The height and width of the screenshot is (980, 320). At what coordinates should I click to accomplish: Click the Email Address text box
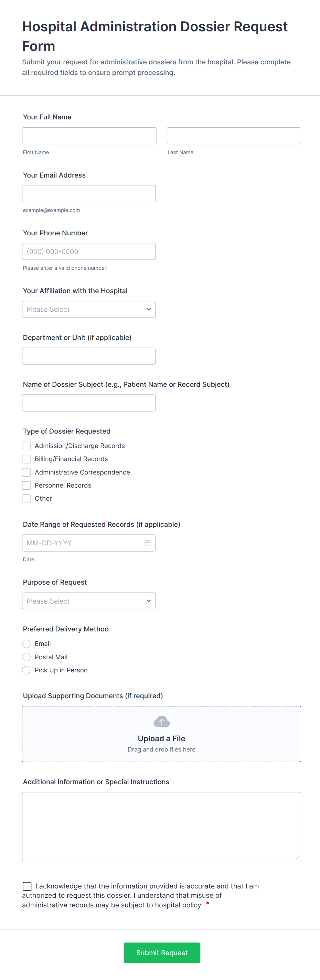(89, 194)
